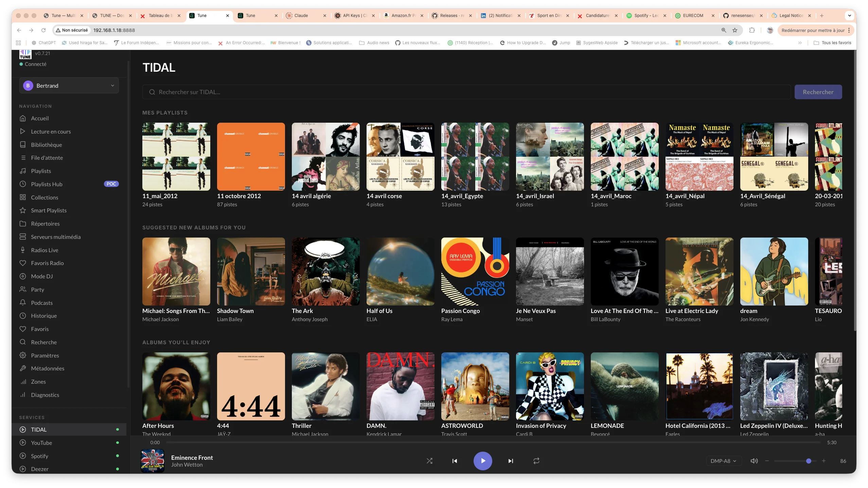
Task: Bookmark this page with the star icon
Action: [735, 30]
